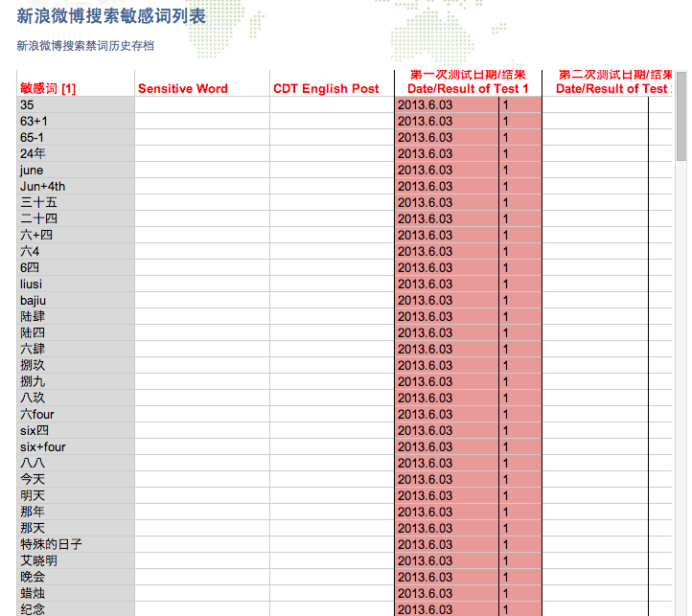Select the cell containing 捌玖
Screen dimensions: 692x616
click(x=76, y=366)
